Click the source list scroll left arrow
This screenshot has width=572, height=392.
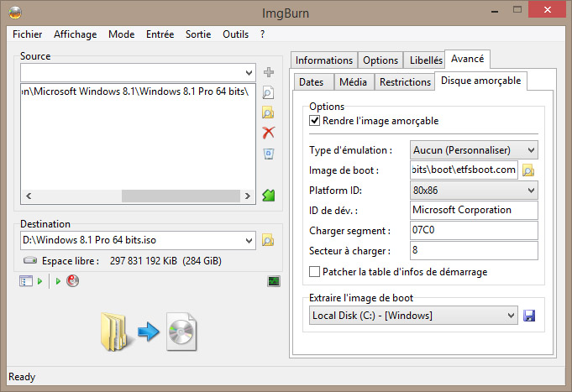pos(29,196)
